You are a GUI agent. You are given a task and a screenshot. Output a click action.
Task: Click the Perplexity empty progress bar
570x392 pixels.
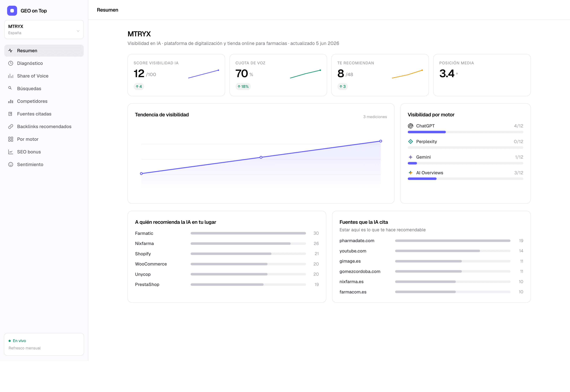[x=465, y=148]
